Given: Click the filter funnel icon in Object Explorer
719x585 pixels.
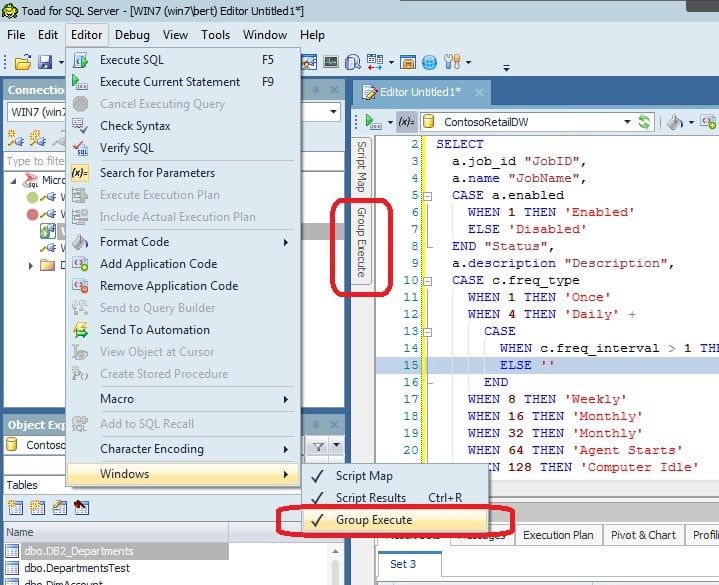Looking at the screenshot, I should [x=318, y=446].
